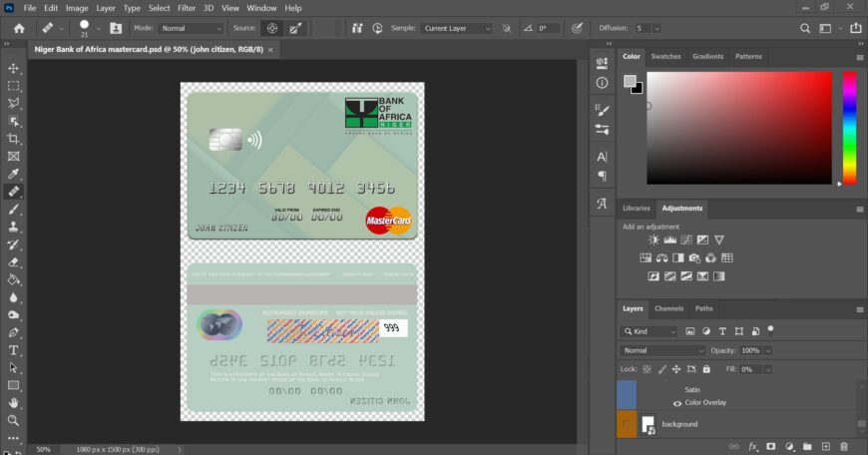Create a new layer
This screenshot has width=868, height=455.
825,446
